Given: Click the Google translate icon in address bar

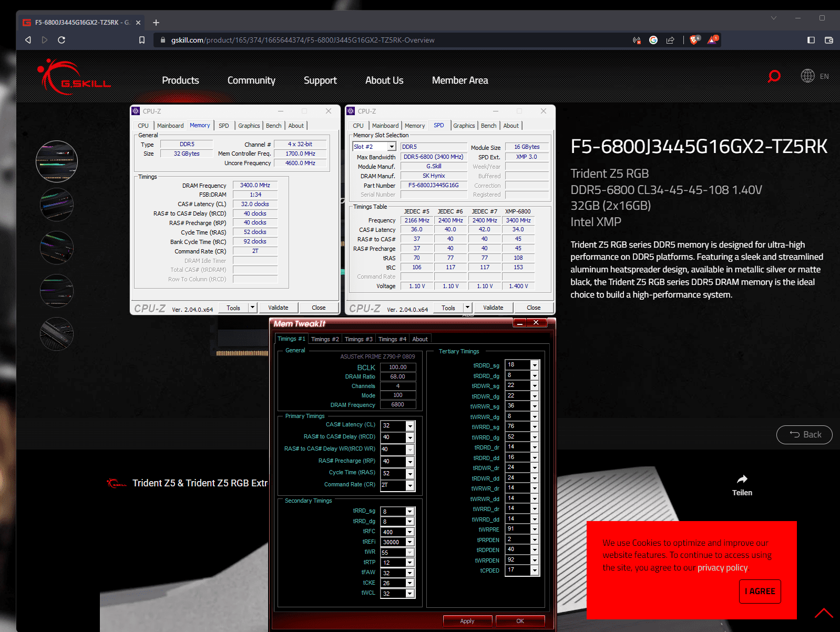Looking at the screenshot, I should click(x=653, y=40).
